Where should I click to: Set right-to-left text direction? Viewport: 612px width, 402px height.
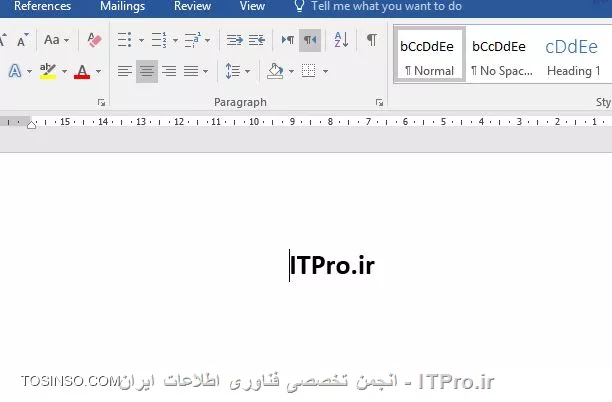tap(310, 40)
